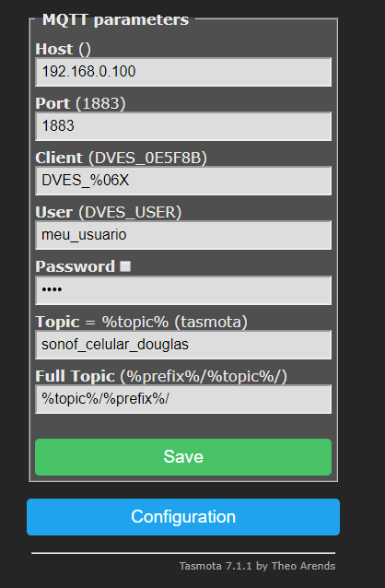Click the bold User label
This screenshot has height=588, width=385.
pyautogui.click(x=54, y=212)
